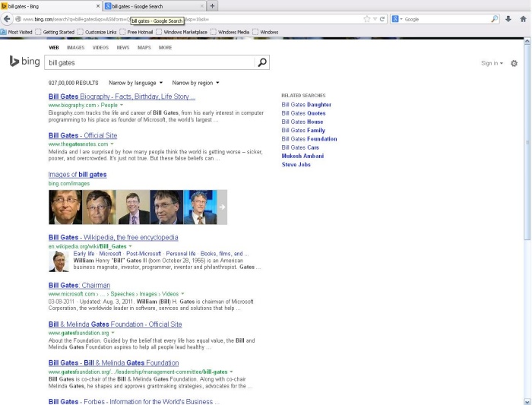Viewport: 532px width, 405px height.
Task: Expand the Wikipedia result URL arrow
Action: point(130,246)
